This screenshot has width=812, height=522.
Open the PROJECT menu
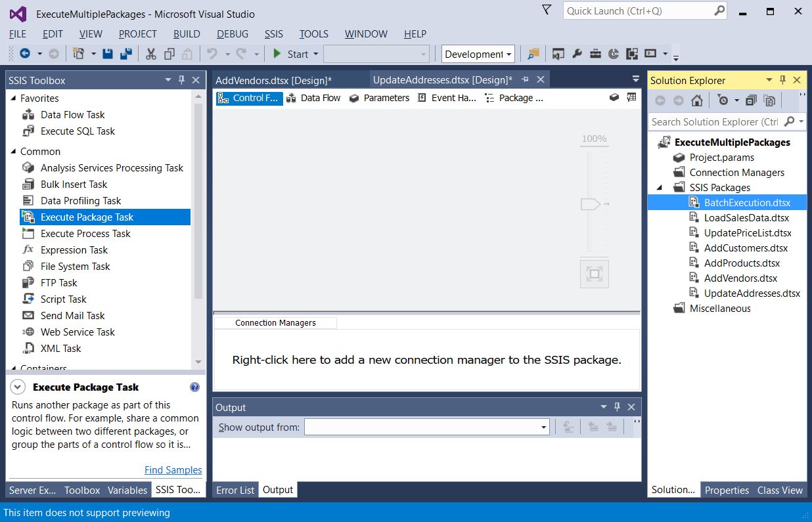(x=137, y=34)
